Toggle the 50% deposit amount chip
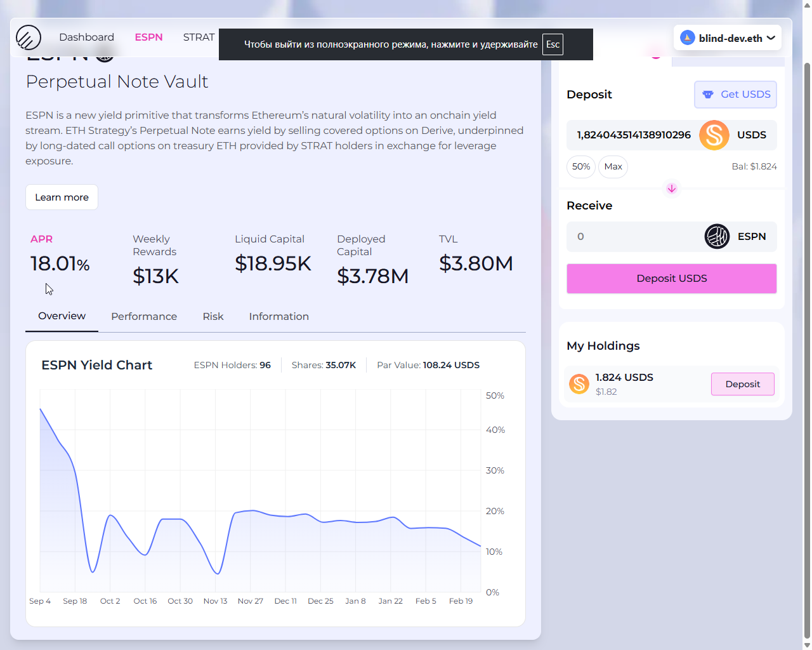 click(x=580, y=166)
